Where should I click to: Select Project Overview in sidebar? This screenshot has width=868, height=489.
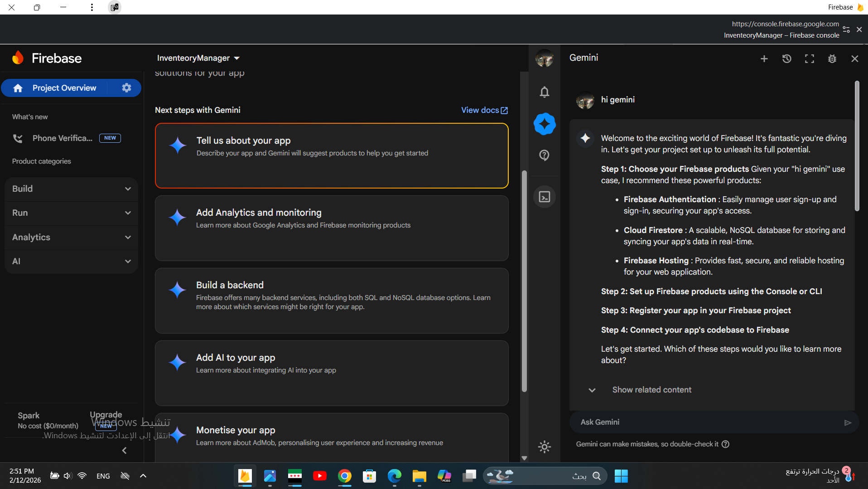point(64,88)
